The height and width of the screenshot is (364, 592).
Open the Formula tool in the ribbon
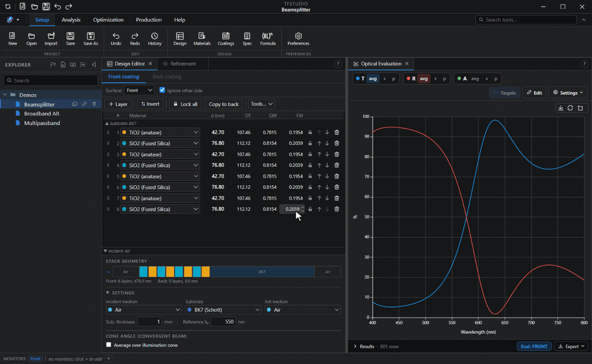pos(268,39)
